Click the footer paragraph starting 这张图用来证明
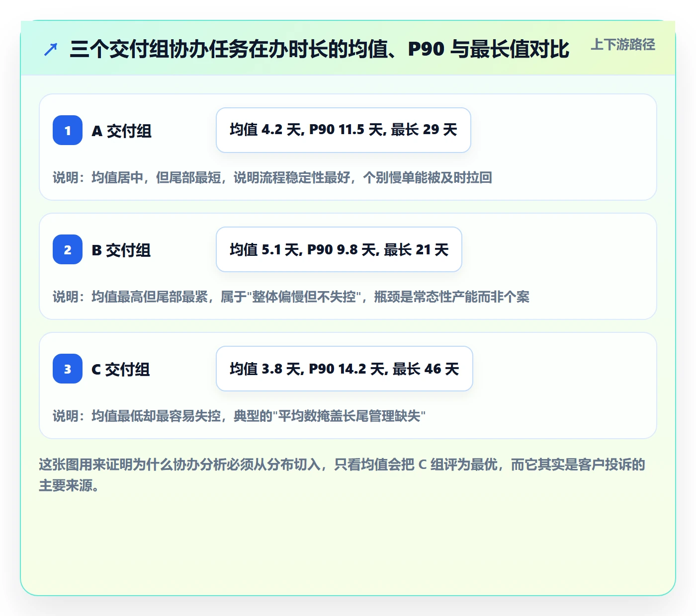Viewport: 696px width, 616px height. 342,475
